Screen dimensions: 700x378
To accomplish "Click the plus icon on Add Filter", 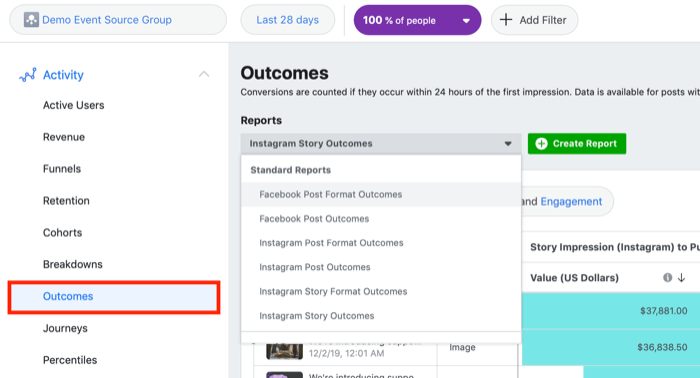I will 506,20.
